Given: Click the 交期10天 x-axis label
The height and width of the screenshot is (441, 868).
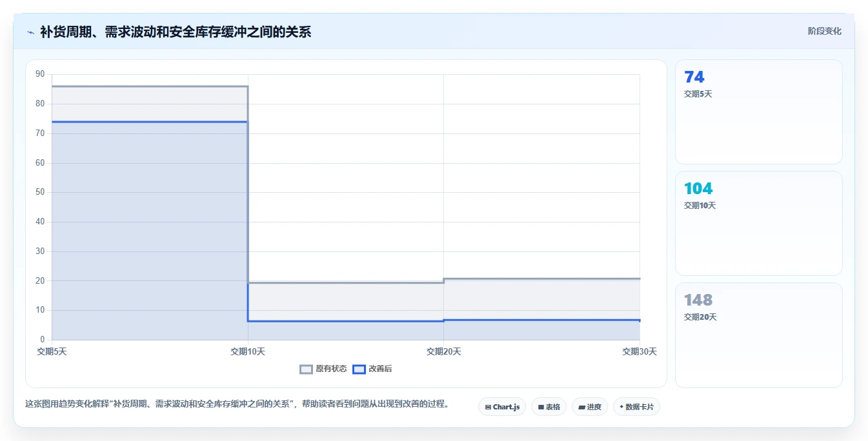Looking at the screenshot, I should point(248,351).
